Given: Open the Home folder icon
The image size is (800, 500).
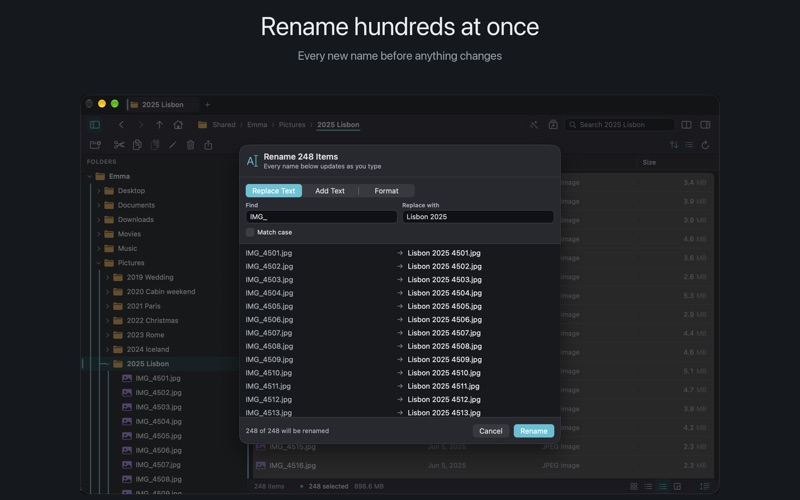Looking at the screenshot, I should point(178,124).
